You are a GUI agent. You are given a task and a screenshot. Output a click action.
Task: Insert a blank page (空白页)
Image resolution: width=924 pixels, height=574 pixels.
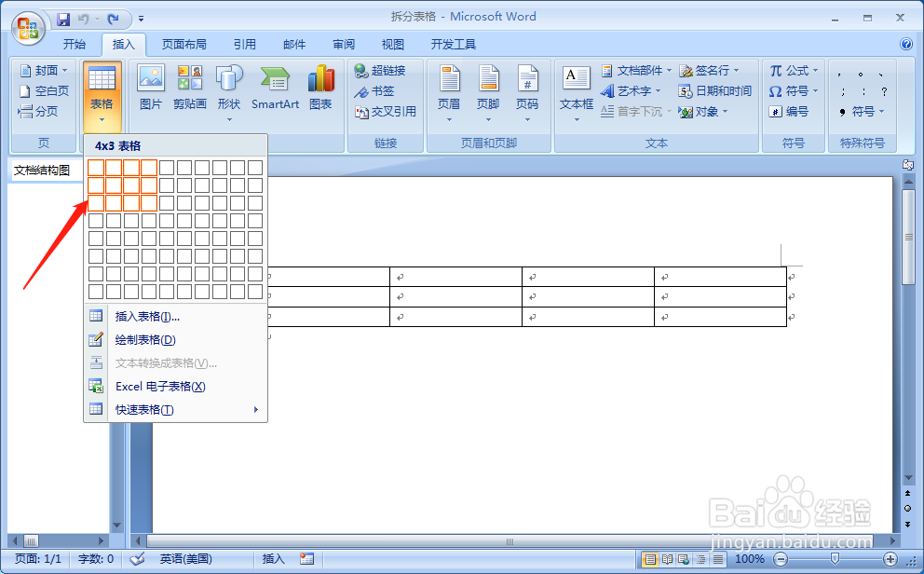click(44, 90)
